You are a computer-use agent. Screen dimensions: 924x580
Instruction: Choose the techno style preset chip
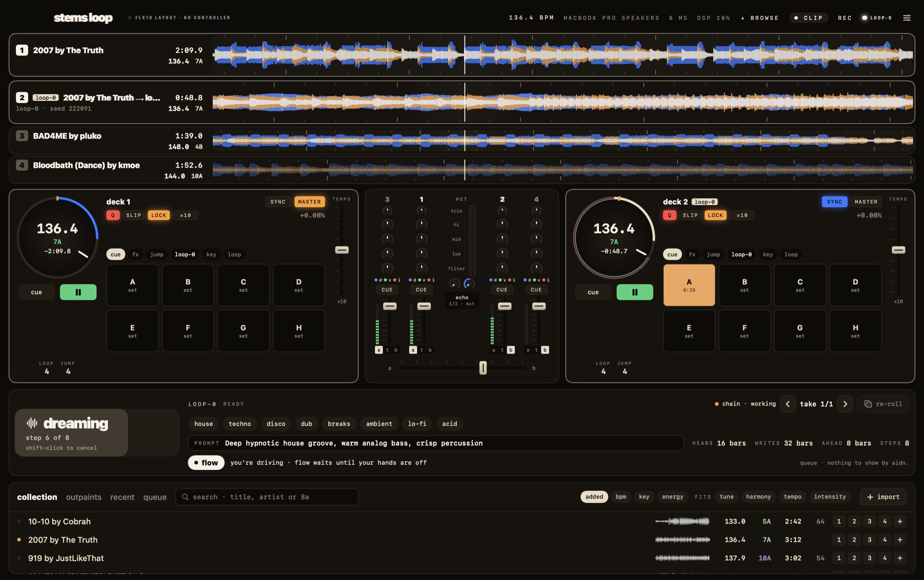click(239, 424)
